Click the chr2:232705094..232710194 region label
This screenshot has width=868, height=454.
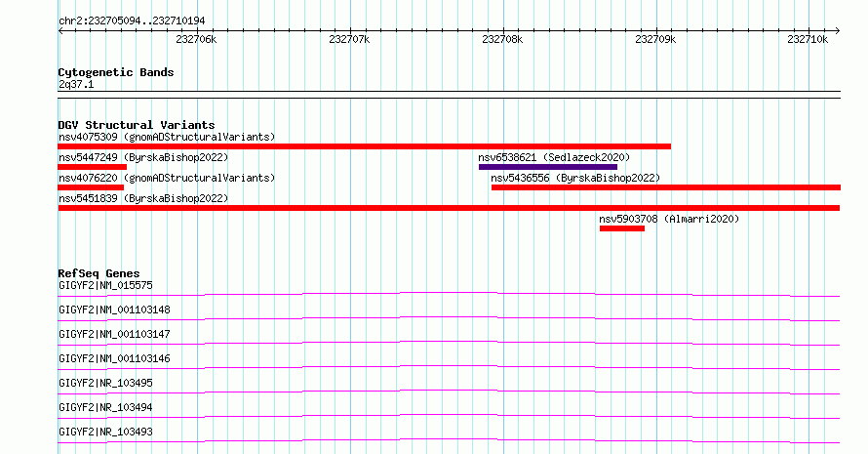[132, 21]
